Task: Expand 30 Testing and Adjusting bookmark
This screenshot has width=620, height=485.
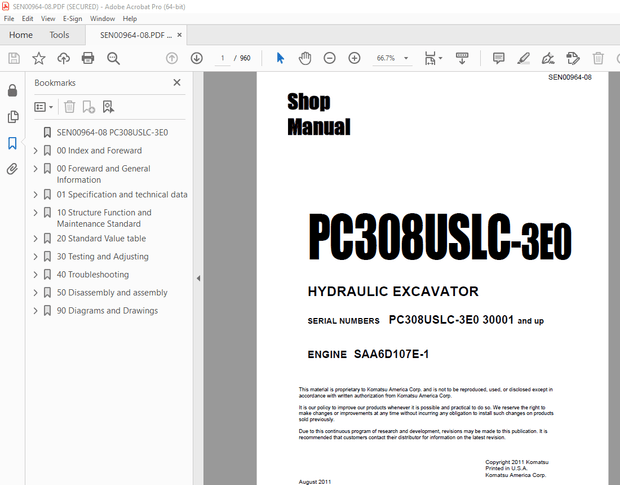Action: point(36,257)
